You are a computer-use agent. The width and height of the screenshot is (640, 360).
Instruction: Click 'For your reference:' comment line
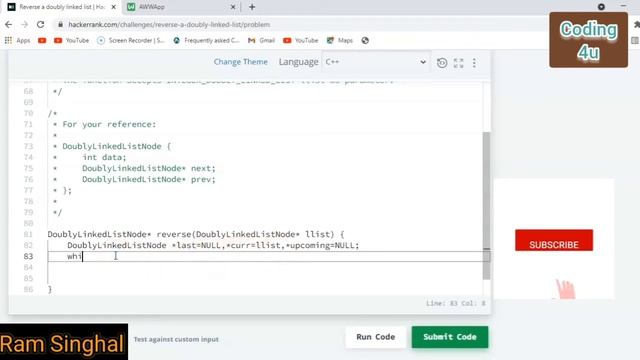109,124
